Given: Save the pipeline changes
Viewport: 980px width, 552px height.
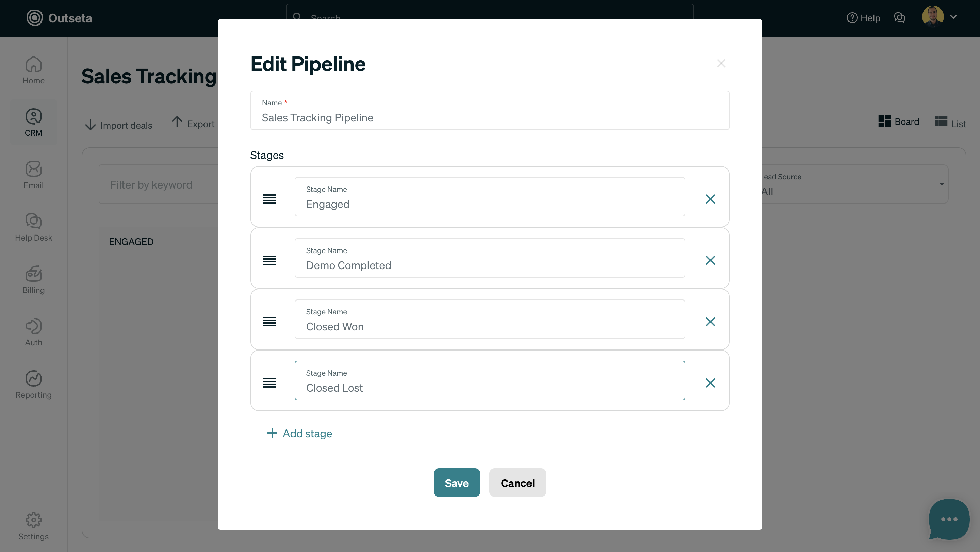Looking at the screenshot, I should point(457,482).
